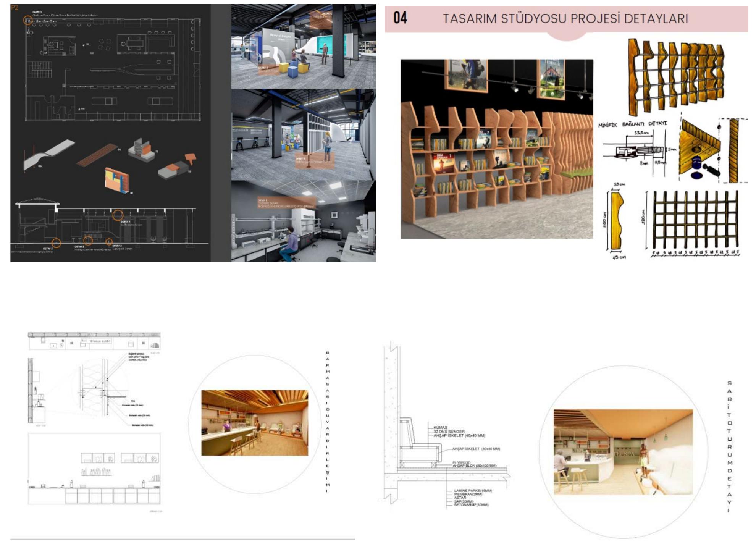Select the P2 page label
This screenshot has width=756, height=556.
coord(15,7)
